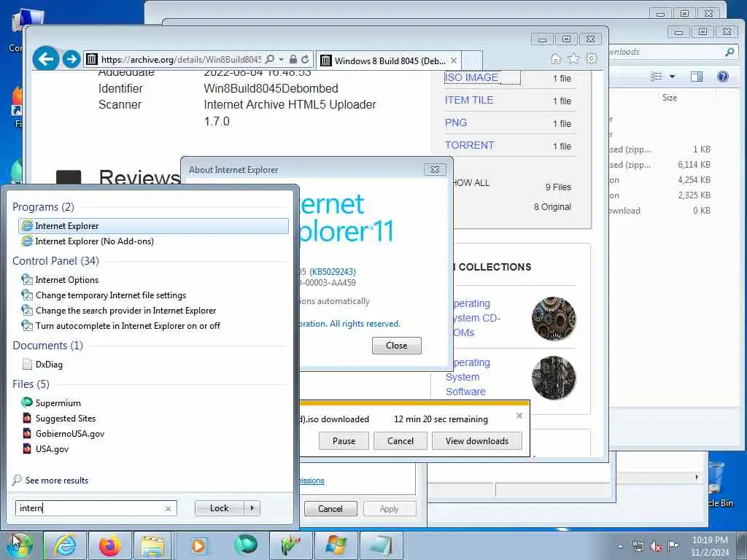Click Cancel in the background dialog

(330, 508)
